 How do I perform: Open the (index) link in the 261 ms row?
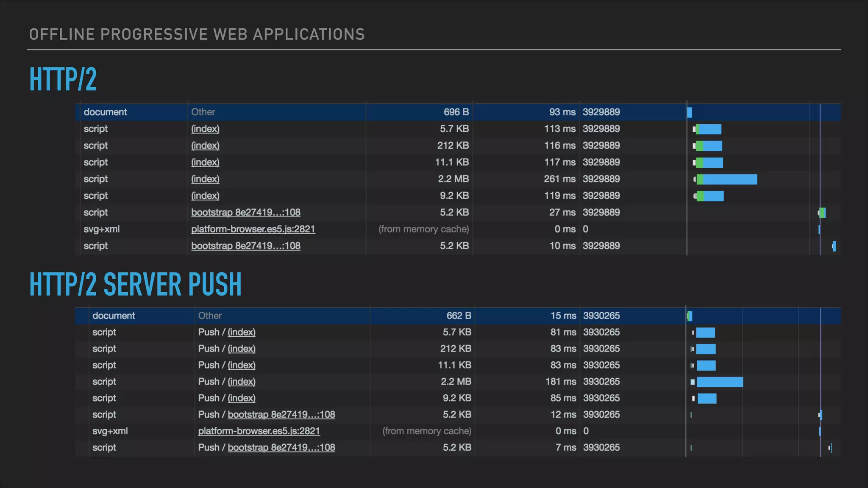(x=205, y=179)
